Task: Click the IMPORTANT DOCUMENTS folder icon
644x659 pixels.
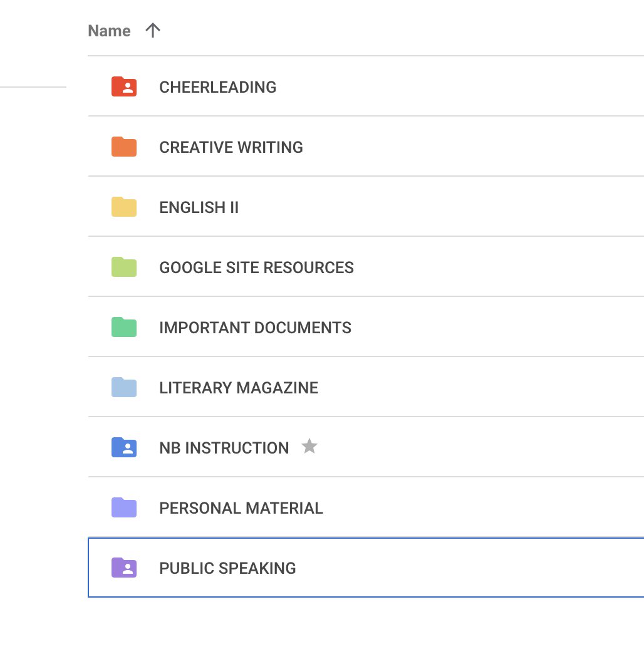Action: 123,327
